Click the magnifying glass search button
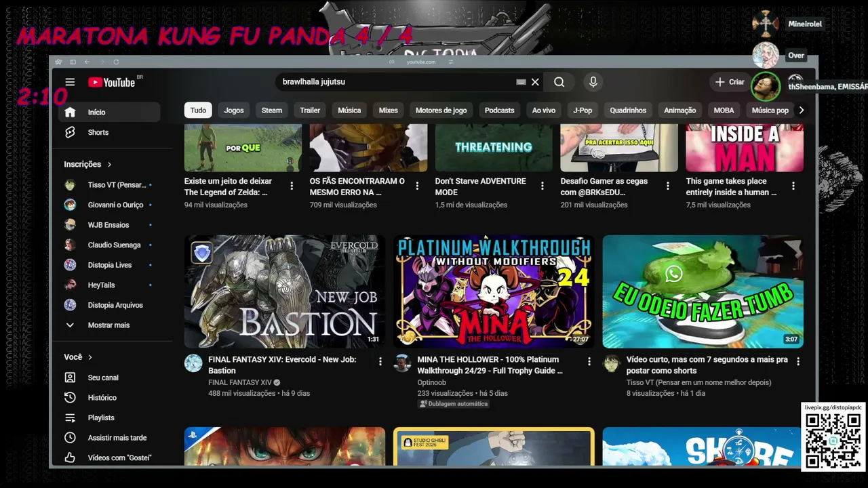868x488 pixels. point(559,82)
